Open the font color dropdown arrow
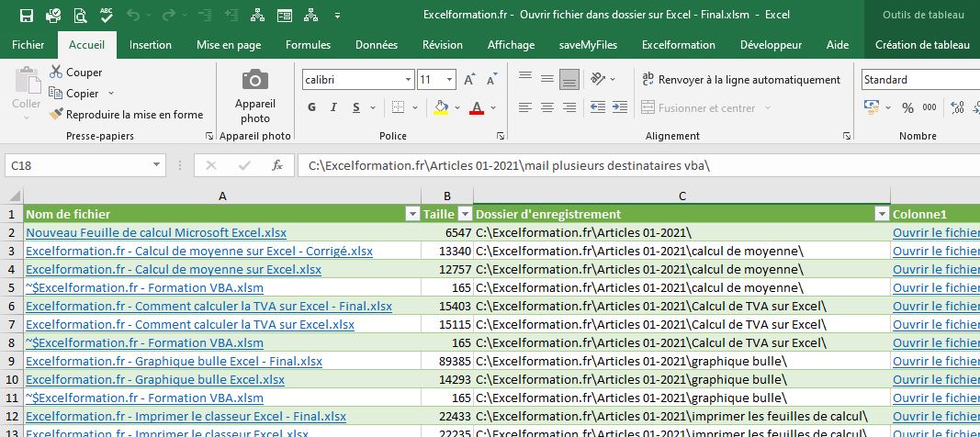The height and width of the screenshot is (437, 980). click(x=493, y=108)
